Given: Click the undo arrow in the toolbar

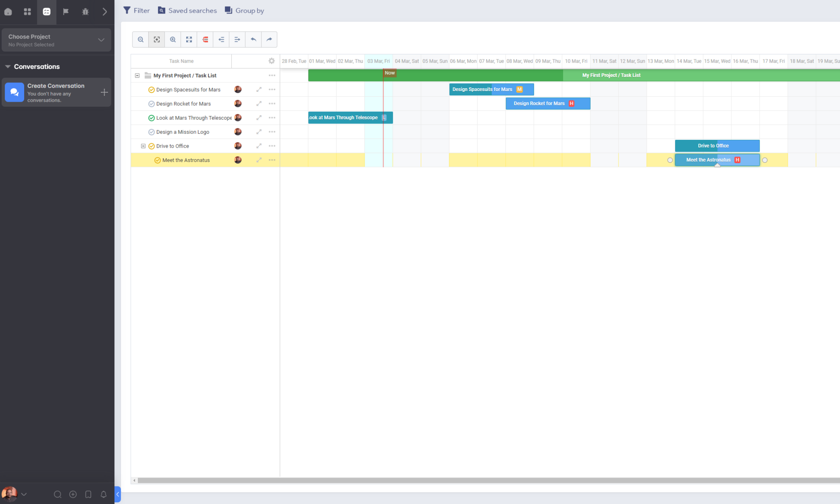Looking at the screenshot, I should pyautogui.click(x=253, y=39).
